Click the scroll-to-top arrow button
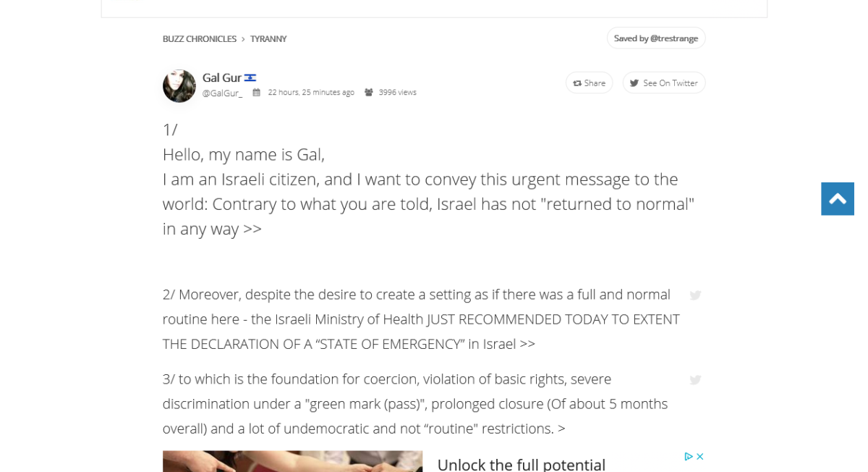Image resolution: width=868 pixels, height=472 pixels. pos(838,198)
